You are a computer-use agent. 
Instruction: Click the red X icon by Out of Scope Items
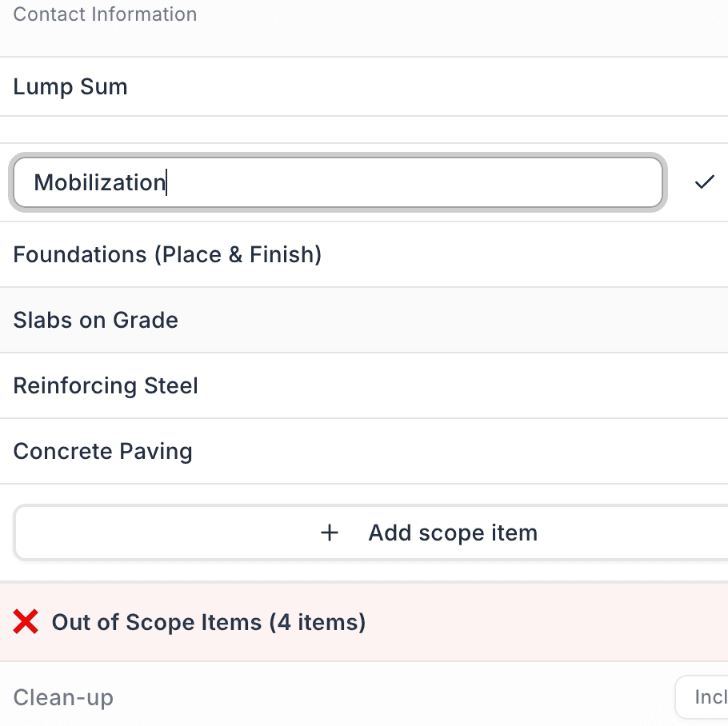[26, 621]
